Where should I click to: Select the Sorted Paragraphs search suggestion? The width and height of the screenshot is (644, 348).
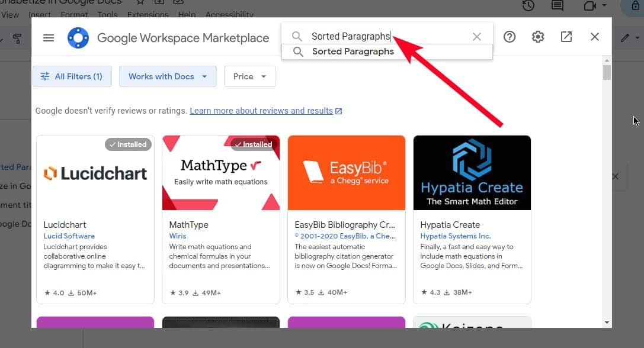(353, 51)
